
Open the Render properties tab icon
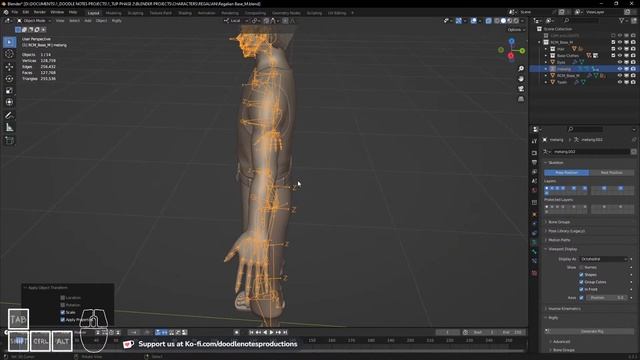click(x=534, y=153)
